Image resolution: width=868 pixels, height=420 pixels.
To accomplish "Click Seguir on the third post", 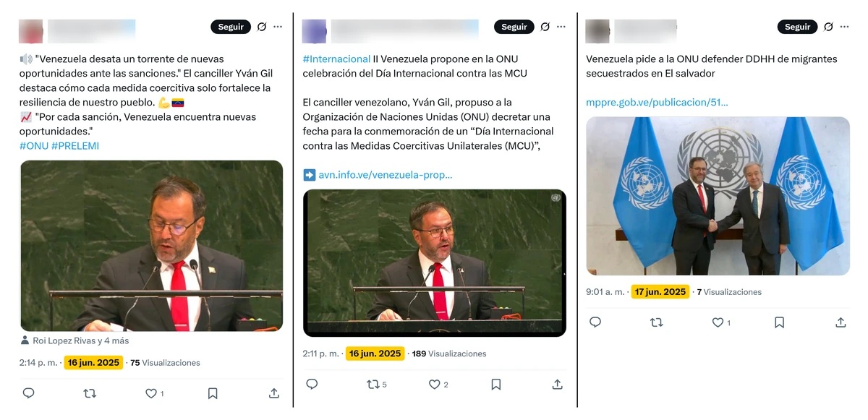I will pos(798,27).
